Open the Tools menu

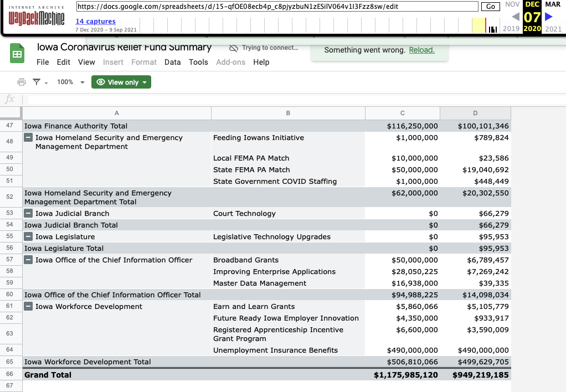(x=198, y=62)
